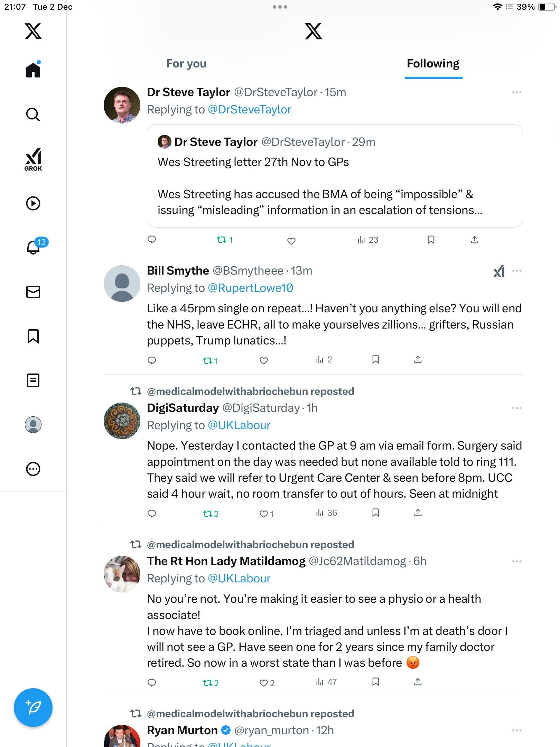Share Lady Matildamog's post

click(x=418, y=682)
